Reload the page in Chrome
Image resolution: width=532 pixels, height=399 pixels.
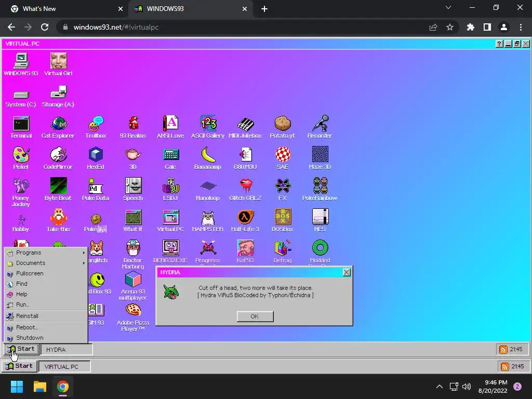pyautogui.click(x=45, y=27)
